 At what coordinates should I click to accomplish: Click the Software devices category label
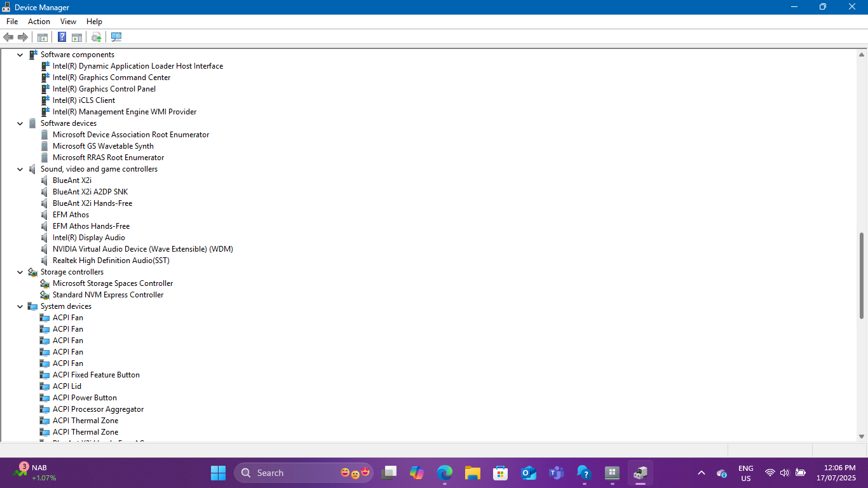tap(69, 123)
